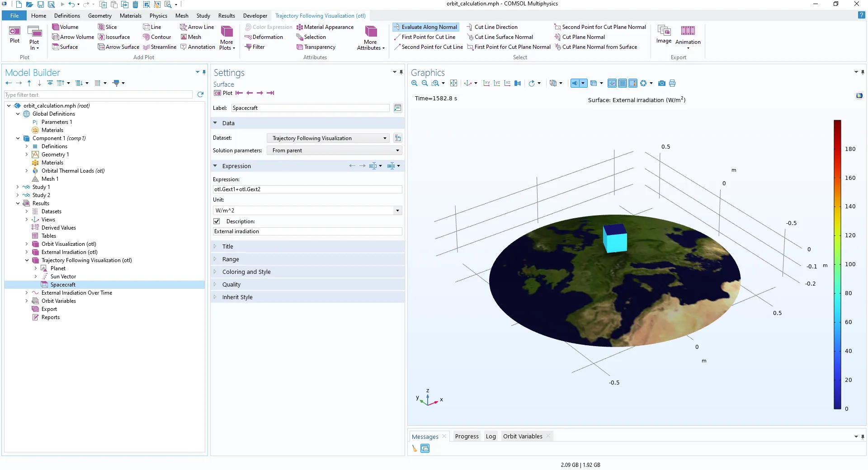Screen dimensions: 868x470
Task: Click the Plot button in Settings
Action: (223, 93)
